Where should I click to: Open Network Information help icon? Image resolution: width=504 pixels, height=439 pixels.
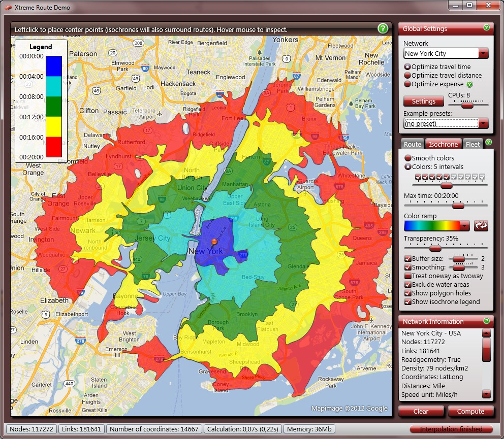click(x=487, y=321)
